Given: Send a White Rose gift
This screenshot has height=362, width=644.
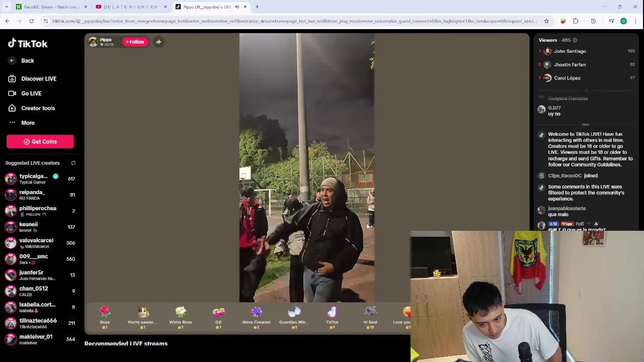Looking at the screenshot, I should [181, 318].
